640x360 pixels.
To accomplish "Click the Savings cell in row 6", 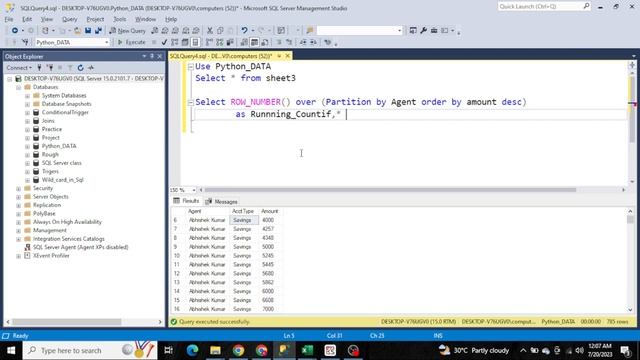I will pos(244,220).
